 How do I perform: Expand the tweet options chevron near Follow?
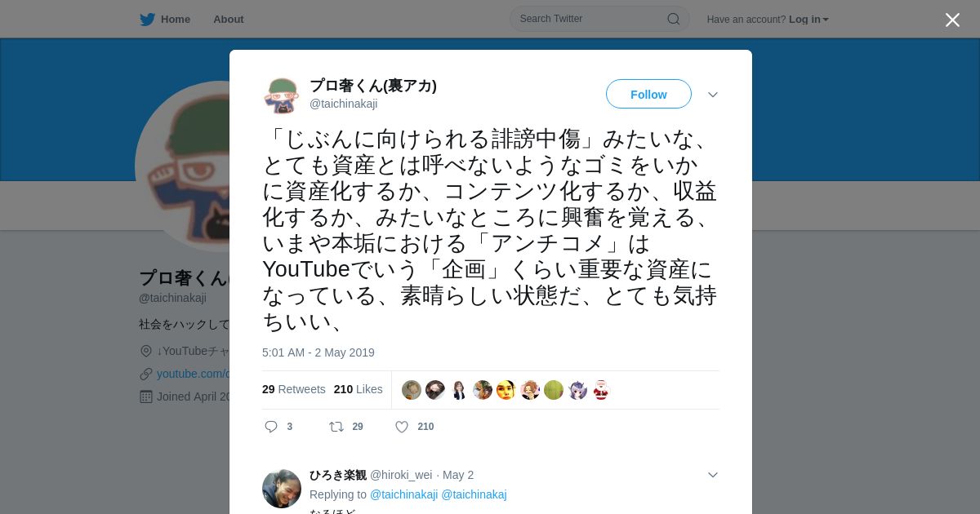tap(713, 95)
